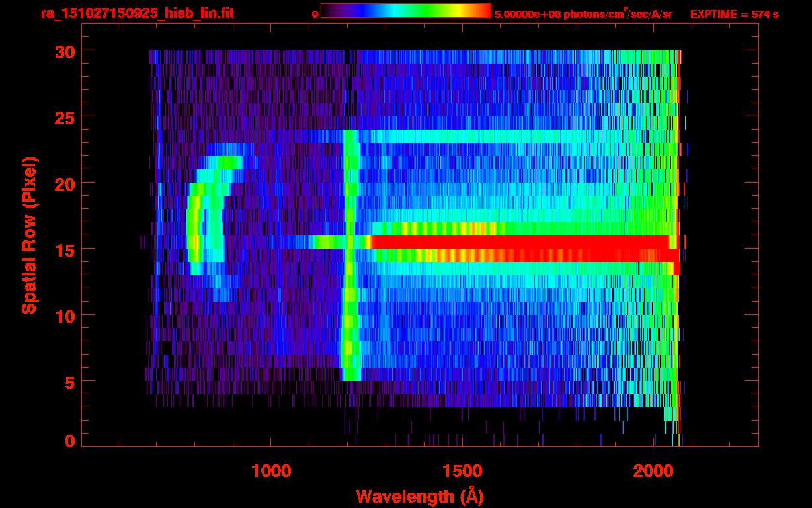Click the file name ra_151027150925_hisb_lin.fit

coord(137,13)
